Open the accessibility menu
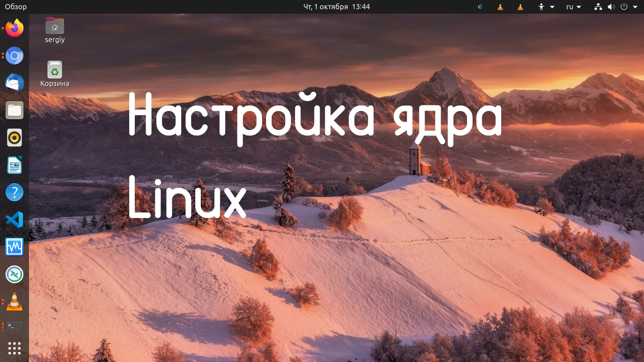The image size is (644, 362). [546, 7]
